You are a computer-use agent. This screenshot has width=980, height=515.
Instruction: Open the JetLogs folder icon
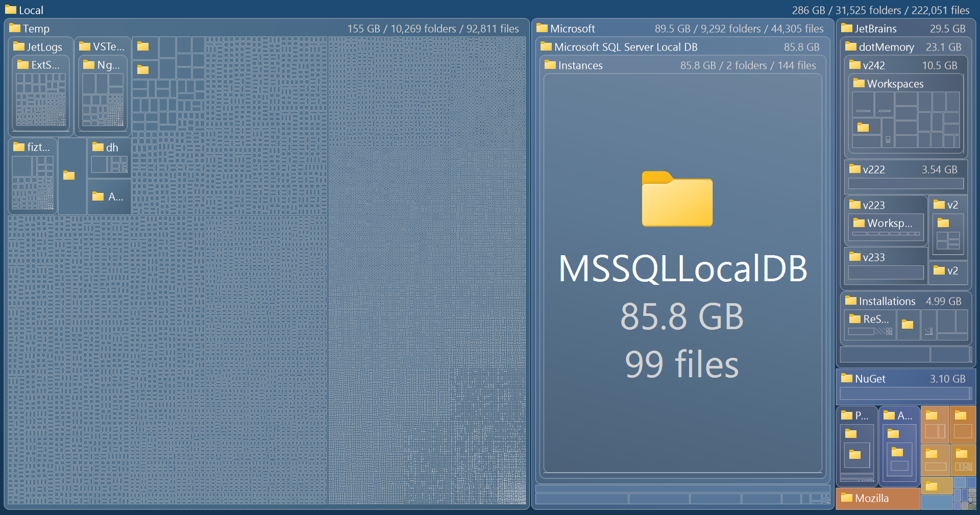18,46
